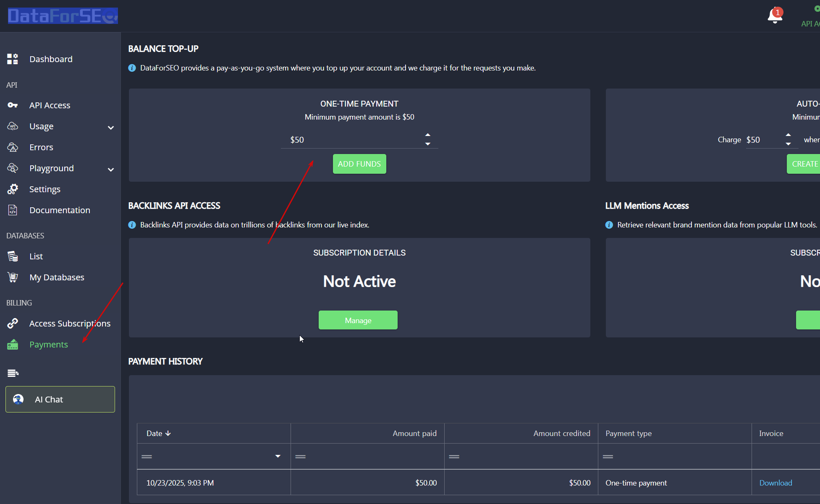The image size is (820, 504).
Task: Click the notification bell icon
Action: (x=775, y=16)
